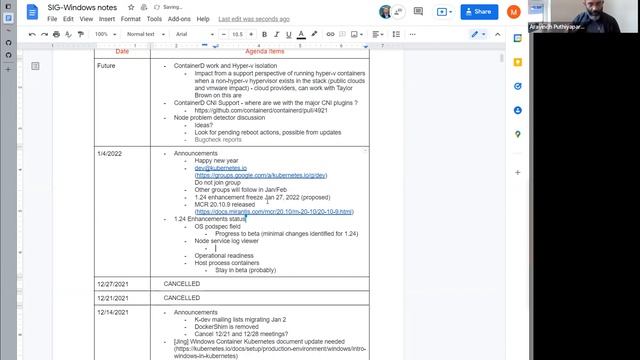Open the Format menu
This screenshot has width=640, height=360.
point(131,19)
